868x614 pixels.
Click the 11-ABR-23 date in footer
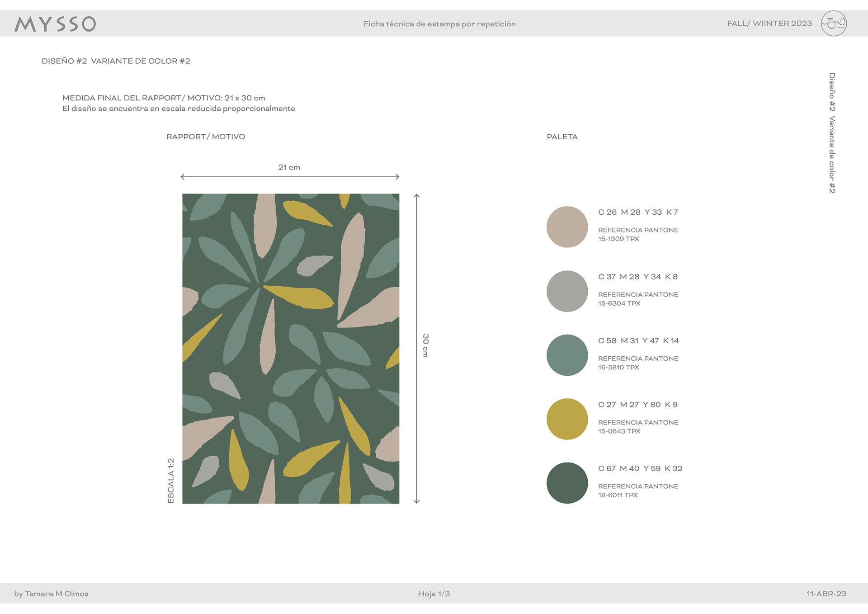[x=826, y=594]
